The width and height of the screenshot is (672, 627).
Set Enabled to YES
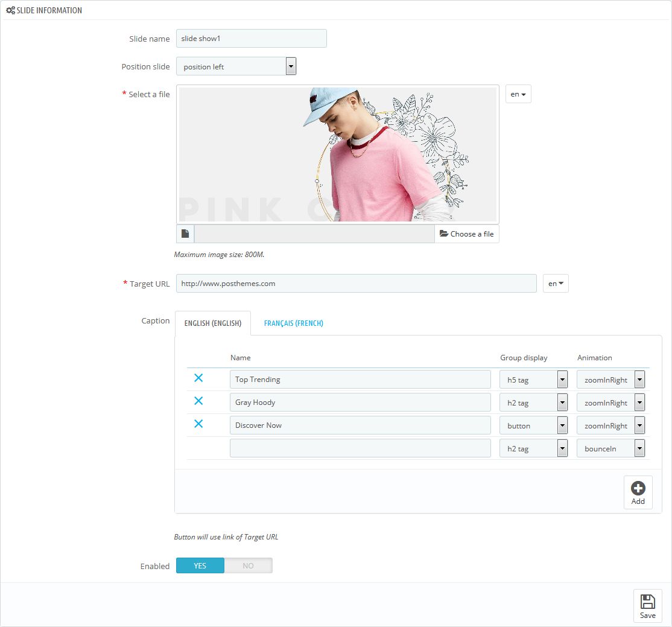[x=200, y=565]
